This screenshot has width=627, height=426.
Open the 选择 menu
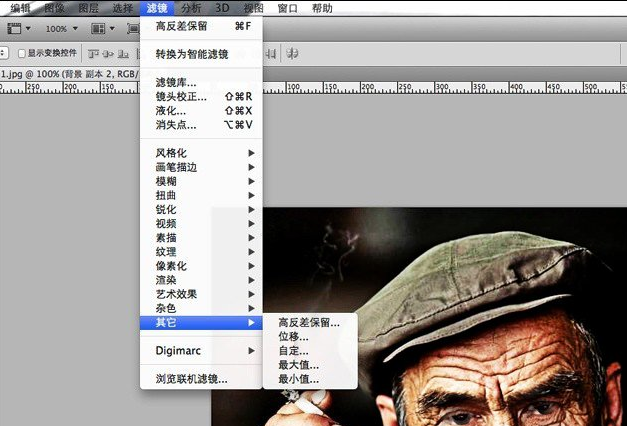pyautogui.click(x=122, y=8)
